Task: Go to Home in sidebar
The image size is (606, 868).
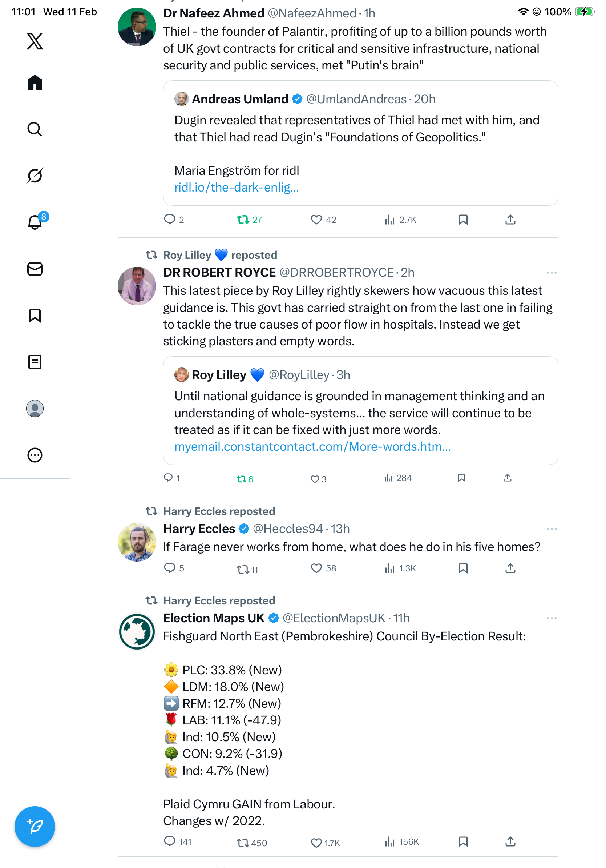Action: coord(35,83)
